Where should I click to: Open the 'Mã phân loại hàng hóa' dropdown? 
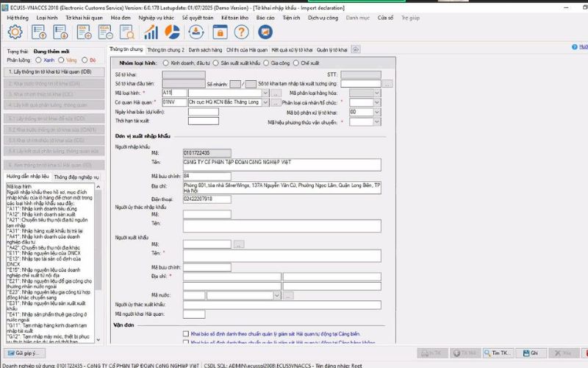(377, 92)
